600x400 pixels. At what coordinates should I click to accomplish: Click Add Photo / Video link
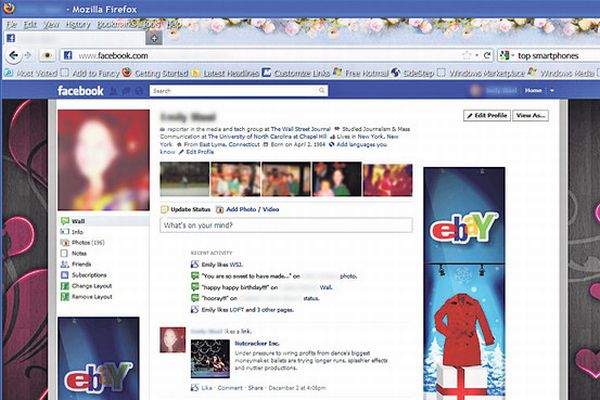(253, 209)
